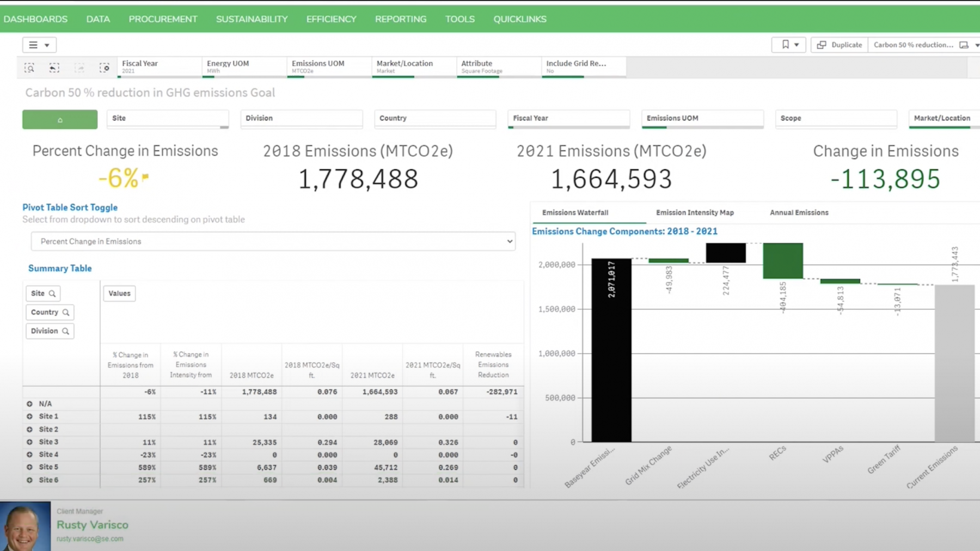
Task: Click the Values pivot button
Action: (x=119, y=293)
